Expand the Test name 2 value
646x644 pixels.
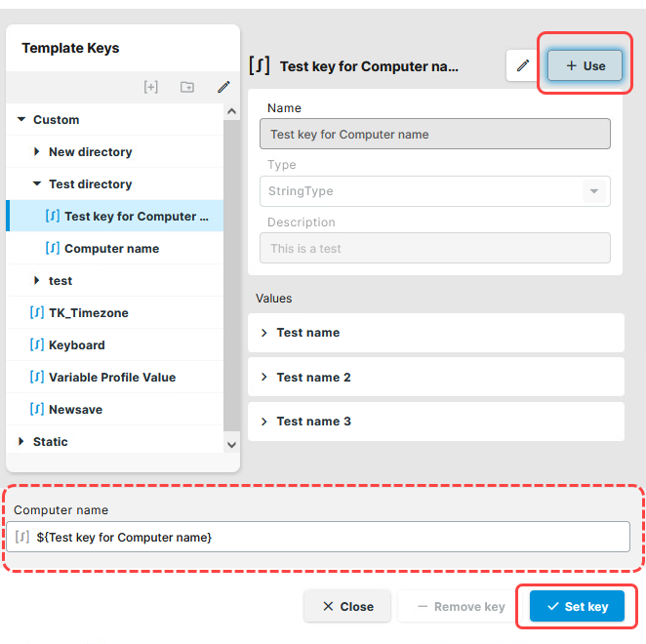263,378
